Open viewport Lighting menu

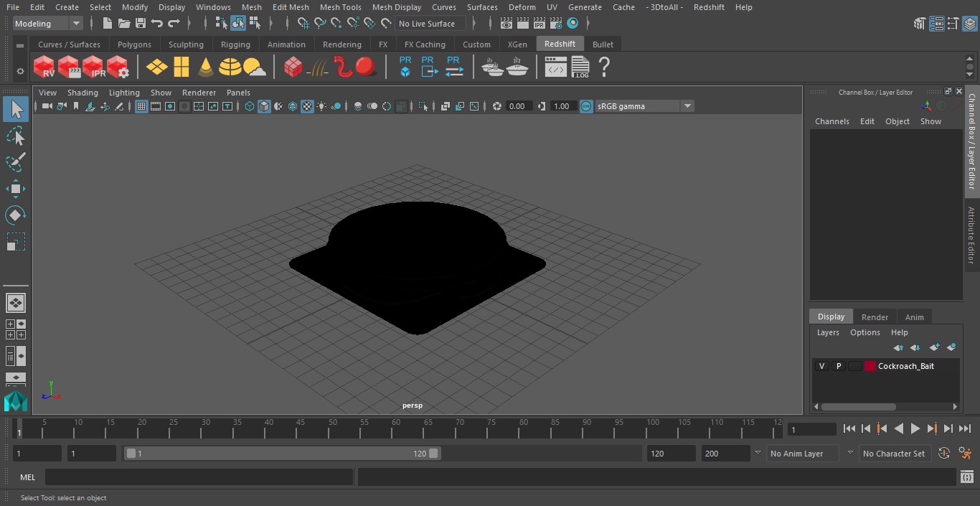[x=124, y=93]
